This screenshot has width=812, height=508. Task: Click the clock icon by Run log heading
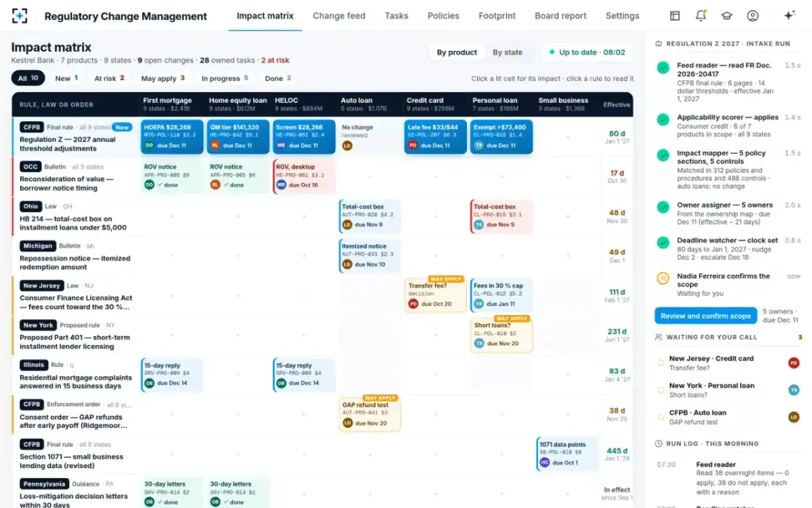click(x=659, y=444)
